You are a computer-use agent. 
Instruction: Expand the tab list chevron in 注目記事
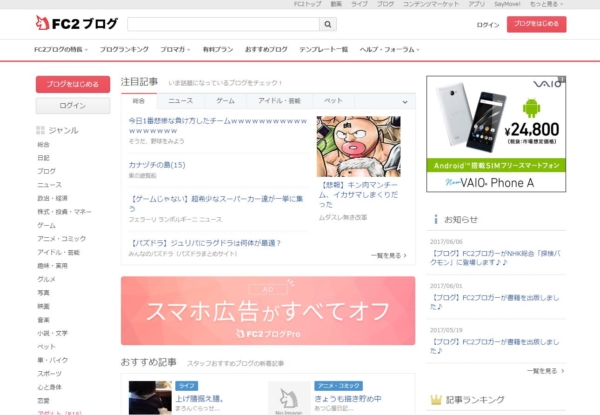405,101
